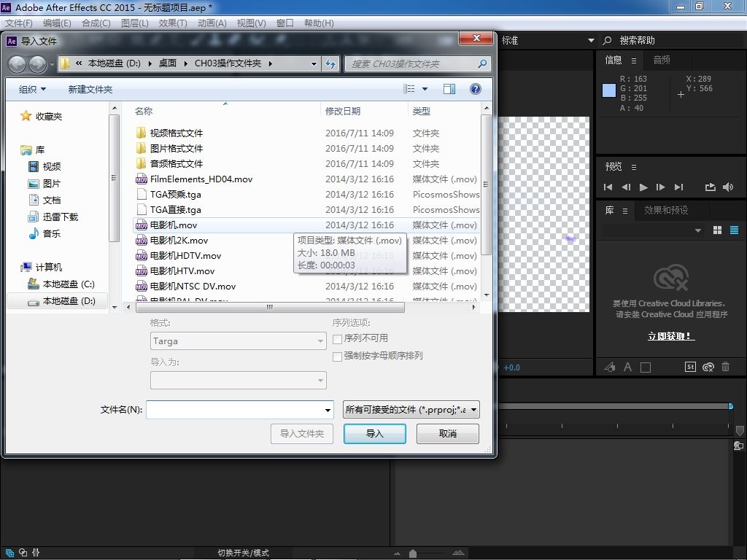The height and width of the screenshot is (560, 747).
Task: Open the address path history dropdown
Action: click(x=314, y=64)
